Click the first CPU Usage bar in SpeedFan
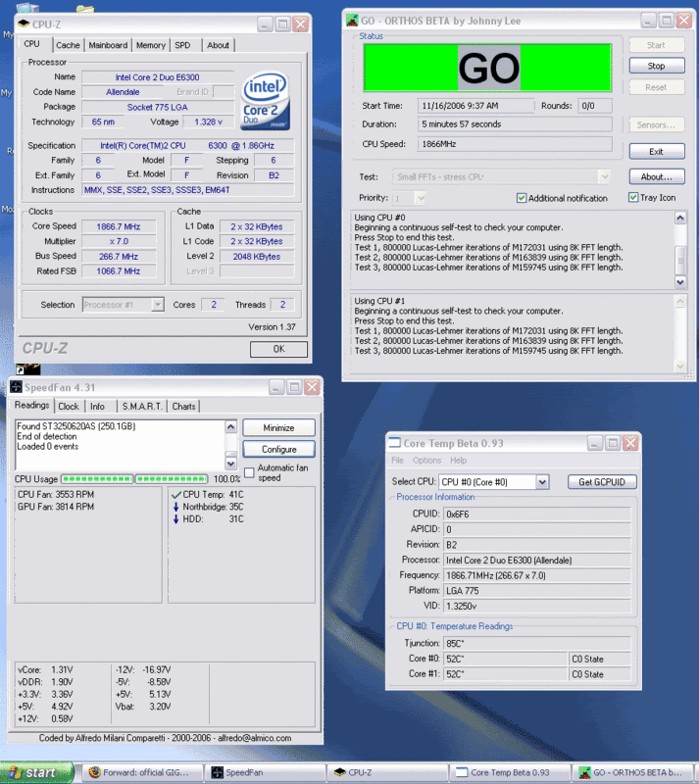Viewport: 699px width, 784px height. (x=97, y=479)
